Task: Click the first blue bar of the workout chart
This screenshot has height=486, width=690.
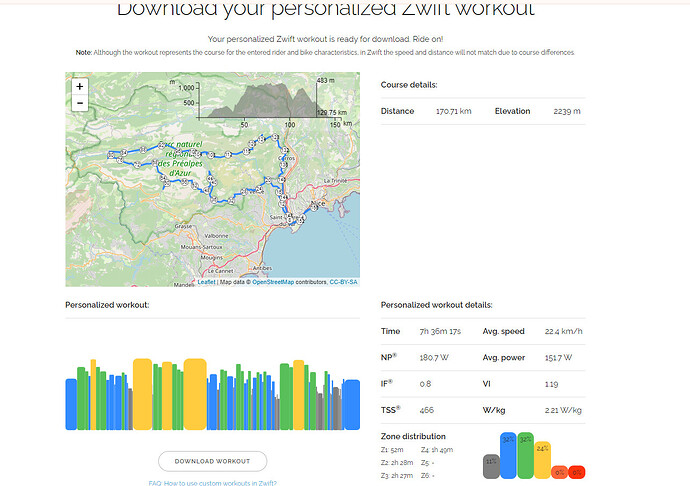Action: pyautogui.click(x=71, y=405)
